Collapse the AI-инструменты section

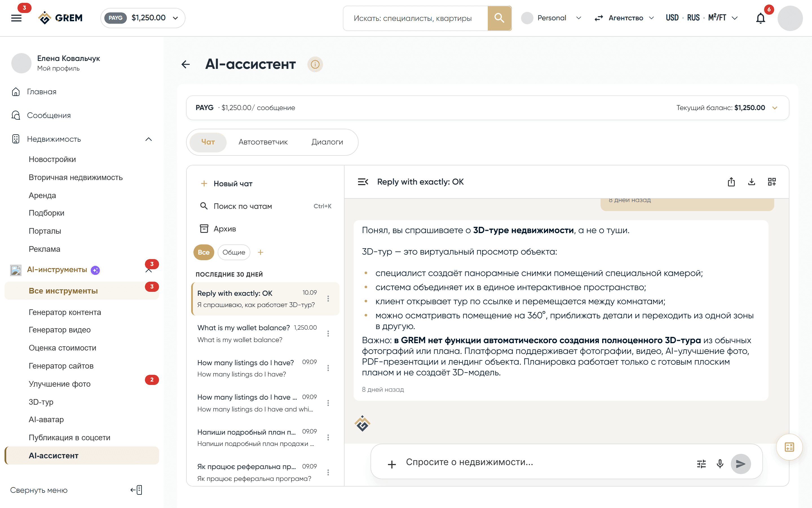(149, 270)
